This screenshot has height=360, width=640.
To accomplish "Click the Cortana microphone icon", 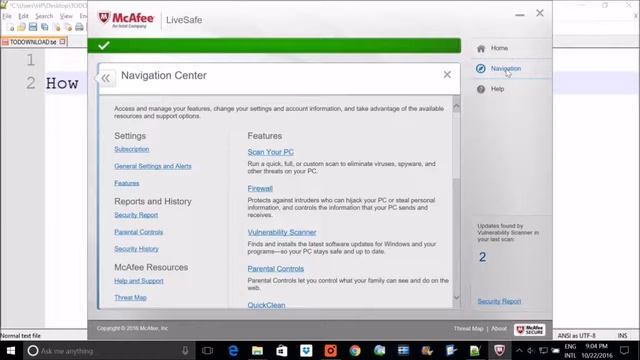I will pyautogui.click(x=185, y=351).
